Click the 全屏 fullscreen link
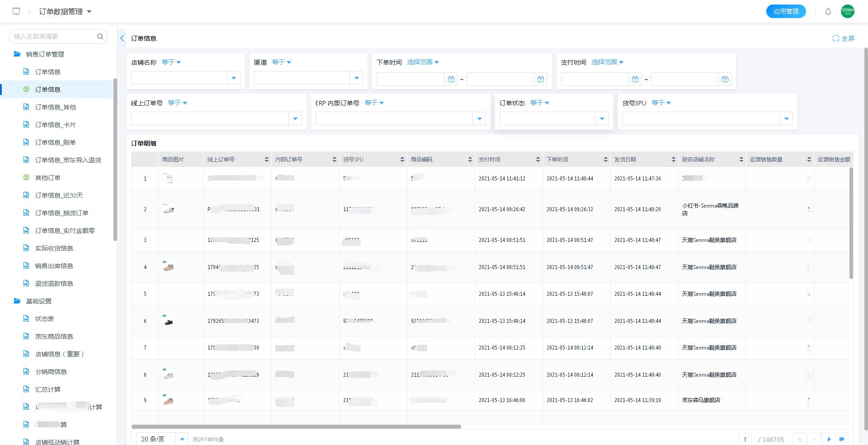868x445 pixels. point(844,38)
